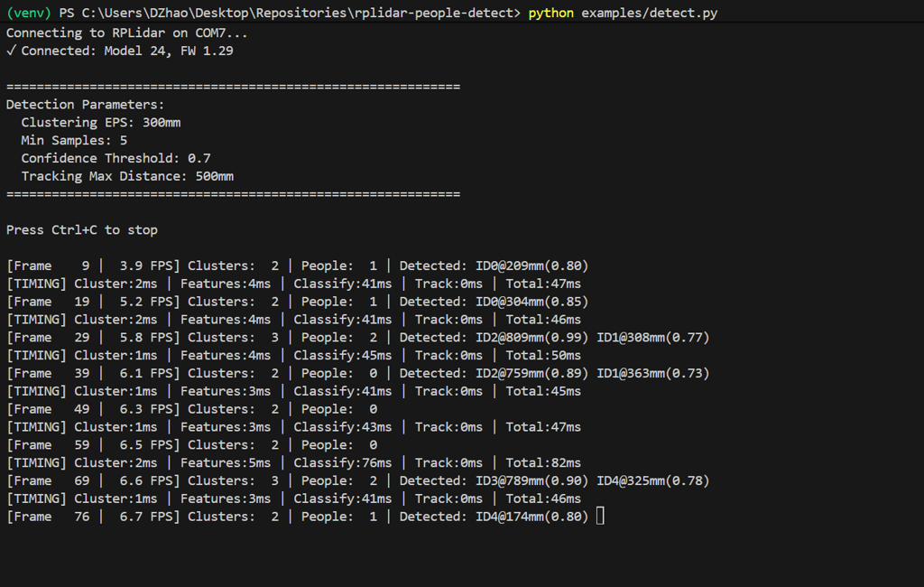Screen dimensions: 924x587
Task: Click the Total:82ms timing value
Action: coord(543,462)
